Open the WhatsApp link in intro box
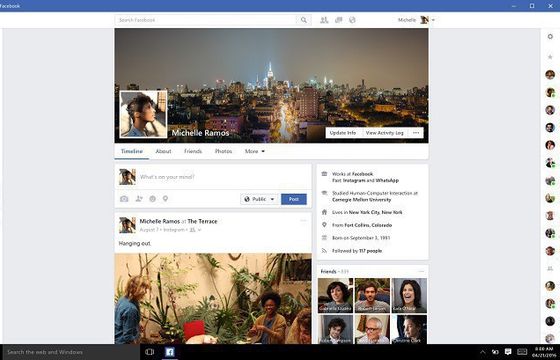This screenshot has height=360, width=560. tap(386, 181)
